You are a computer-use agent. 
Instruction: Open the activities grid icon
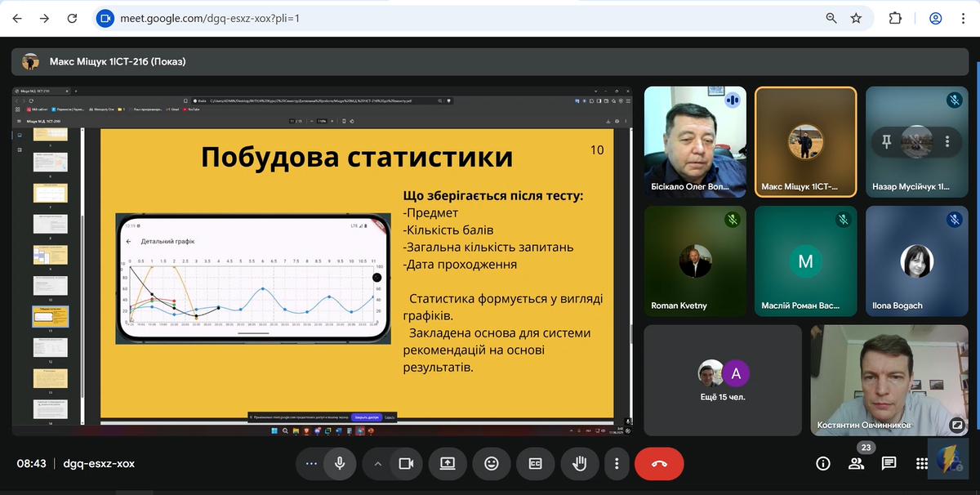tap(922, 463)
